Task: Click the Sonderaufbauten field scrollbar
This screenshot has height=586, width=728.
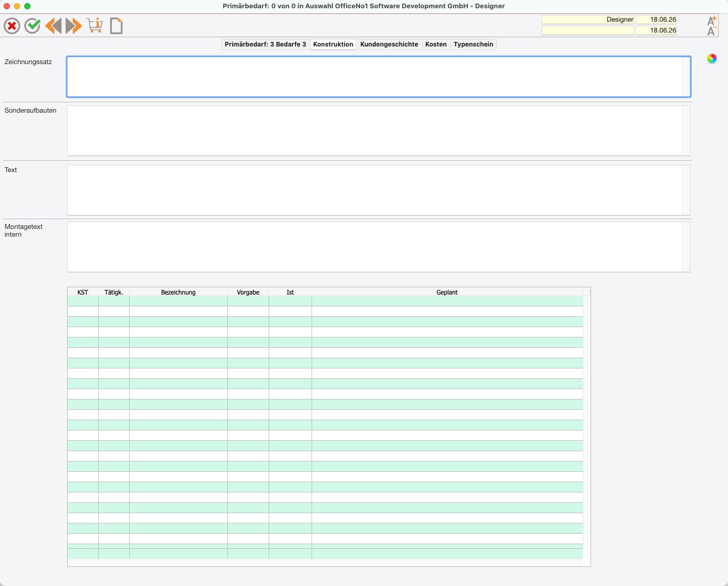Action: (x=686, y=131)
